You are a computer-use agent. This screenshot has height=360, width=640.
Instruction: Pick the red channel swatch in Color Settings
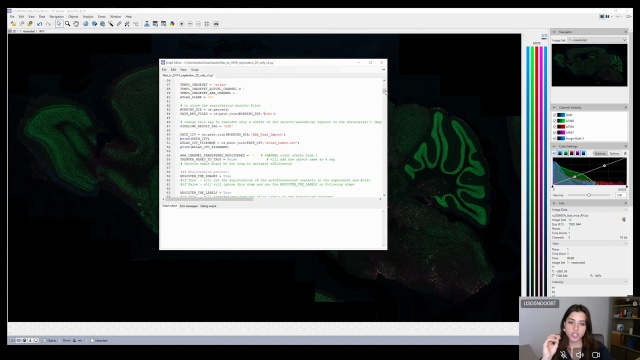[x=571, y=153]
